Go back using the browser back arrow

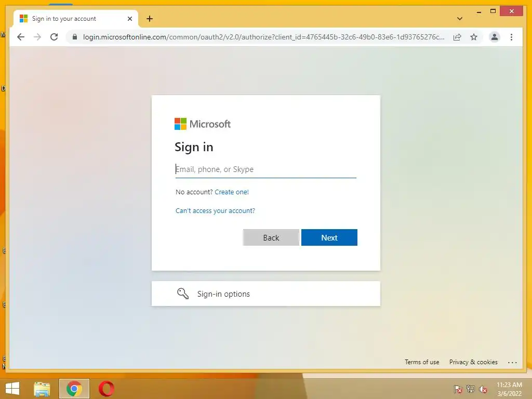tap(21, 37)
